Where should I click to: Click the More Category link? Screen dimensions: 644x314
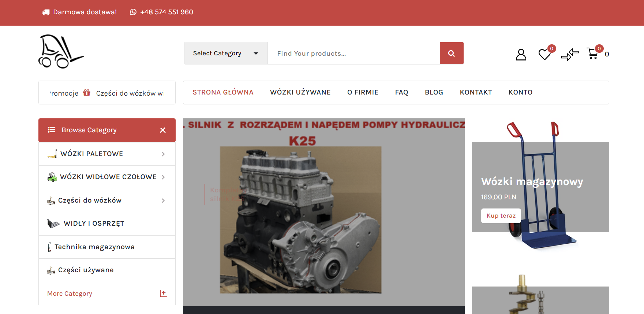[70, 293]
